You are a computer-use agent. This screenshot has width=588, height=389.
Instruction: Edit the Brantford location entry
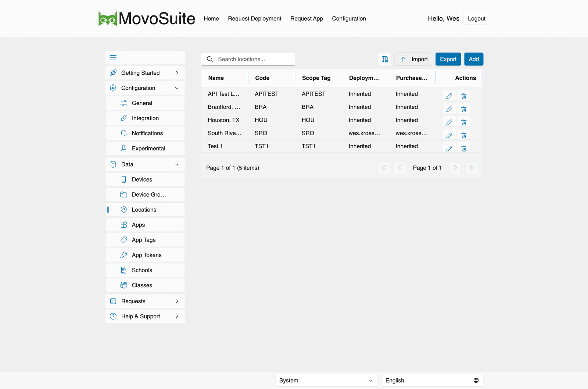449,109
